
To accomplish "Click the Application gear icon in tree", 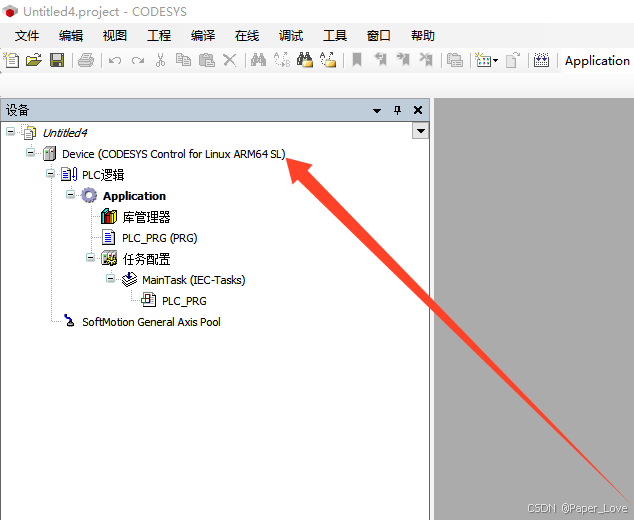I will [x=89, y=196].
